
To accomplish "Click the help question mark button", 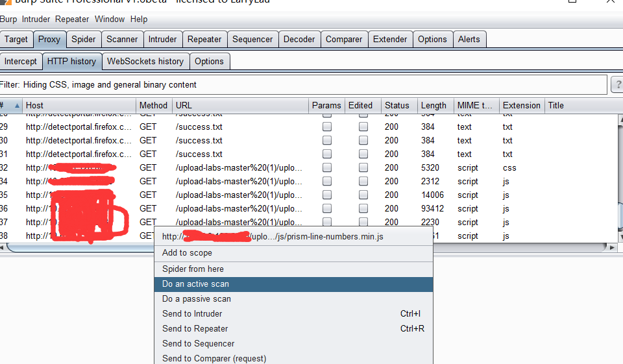I will click(617, 84).
